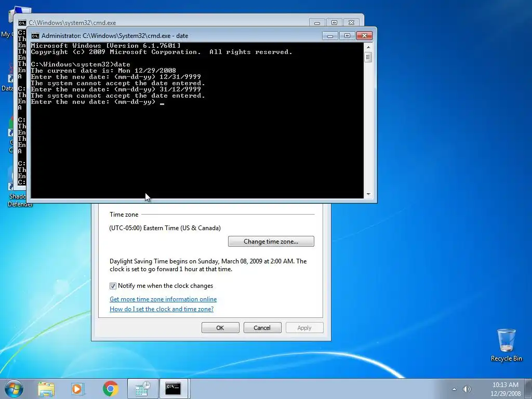532x399 pixels.
Task: Click the cmd scrollbar up arrow
Action: point(368,46)
